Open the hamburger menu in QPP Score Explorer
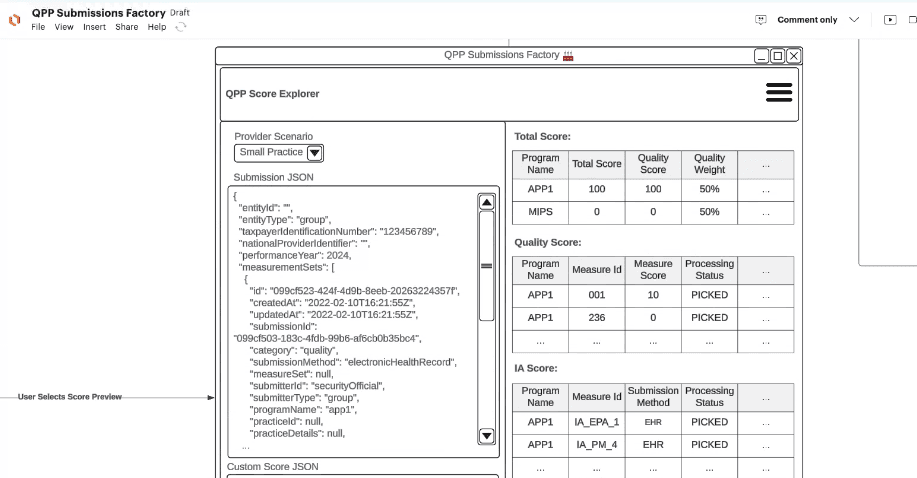This screenshot has height=478, width=917. (x=779, y=92)
